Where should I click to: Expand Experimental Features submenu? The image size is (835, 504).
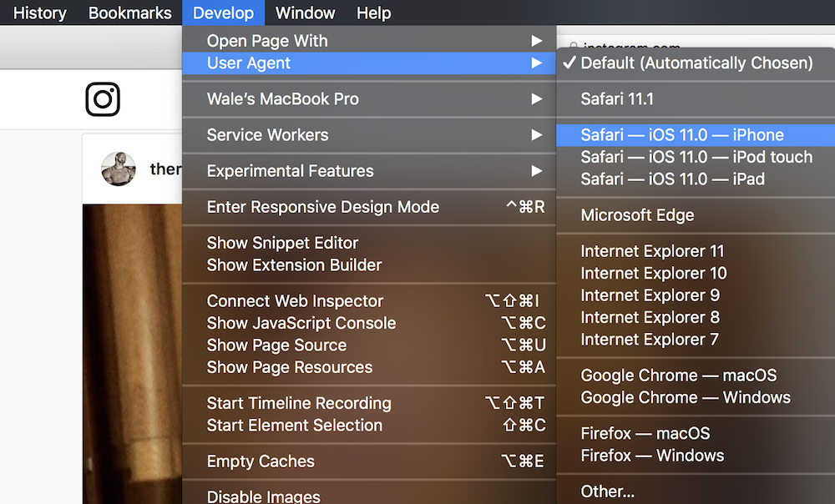coord(369,171)
